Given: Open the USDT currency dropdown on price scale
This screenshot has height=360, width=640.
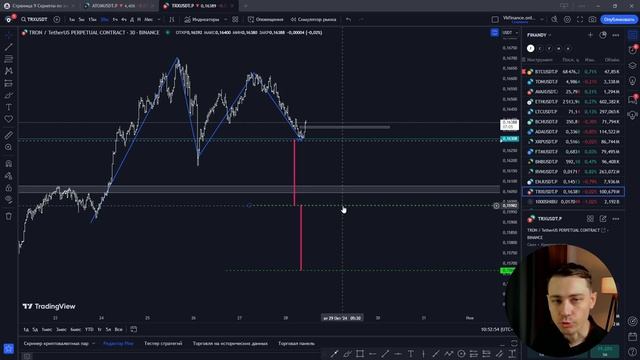Looking at the screenshot, I should [510, 33].
